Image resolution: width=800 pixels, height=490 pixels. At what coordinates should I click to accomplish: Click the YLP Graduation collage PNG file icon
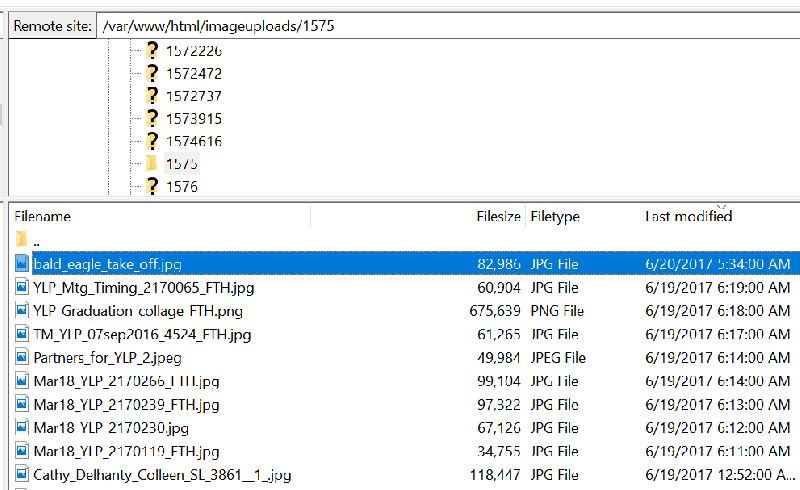(x=22, y=311)
